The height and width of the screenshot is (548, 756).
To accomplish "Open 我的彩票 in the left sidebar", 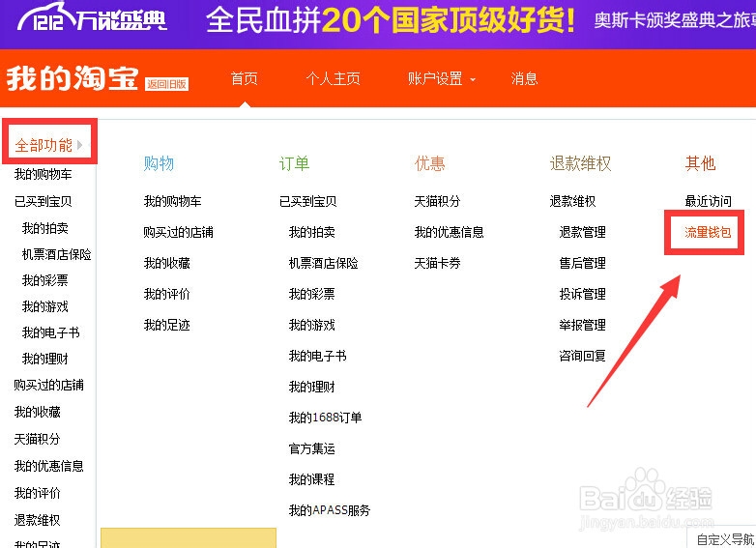I will (x=44, y=280).
